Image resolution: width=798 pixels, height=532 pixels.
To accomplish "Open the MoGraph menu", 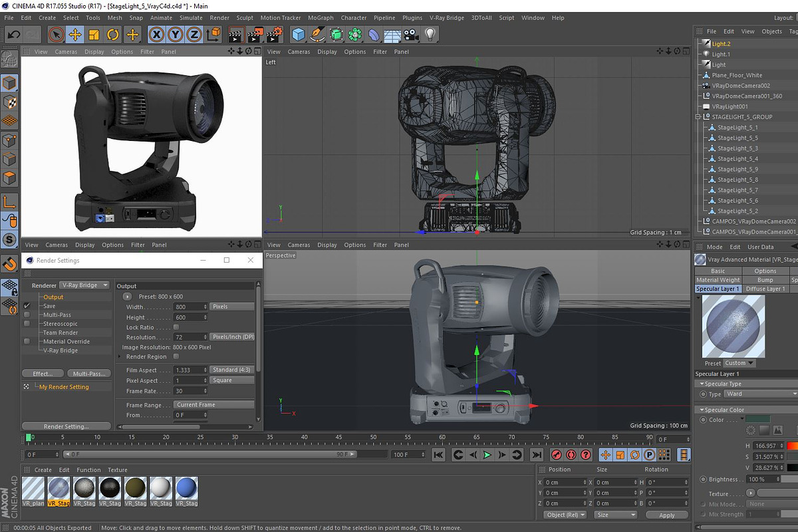I will point(320,18).
